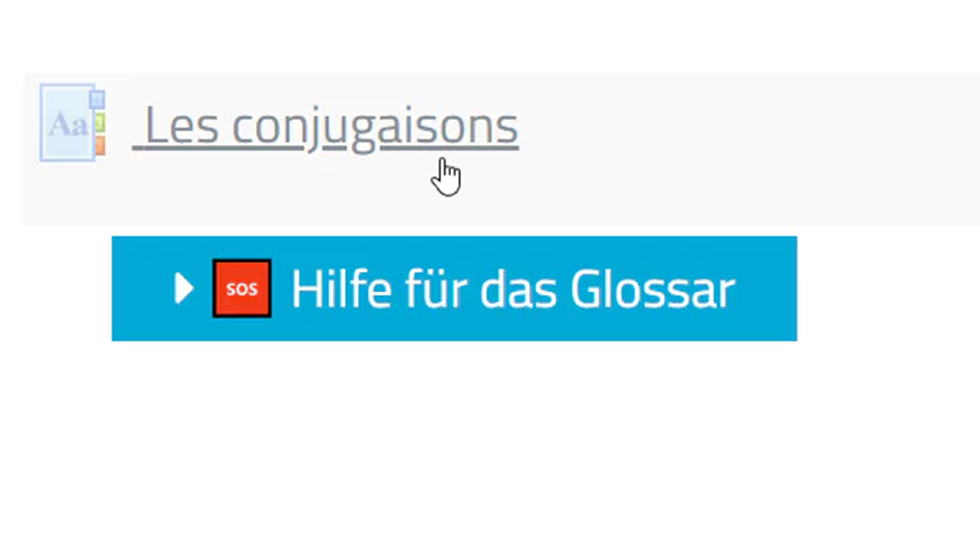Viewport: 980px width, 551px height.
Task: Click the red SOS icon
Action: click(242, 289)
